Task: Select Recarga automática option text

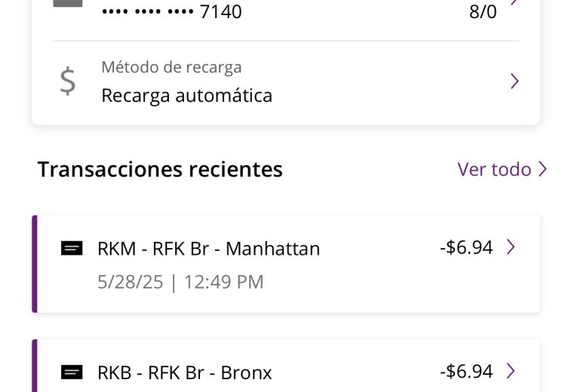Action: coord(187,96)
